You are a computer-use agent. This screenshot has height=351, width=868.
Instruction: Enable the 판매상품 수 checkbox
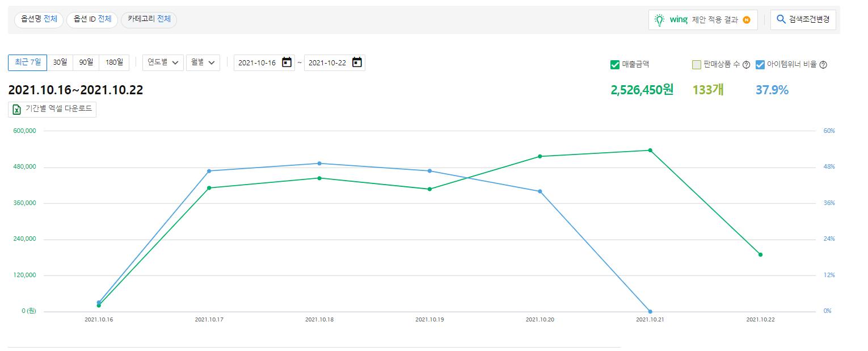click(697, 65)
